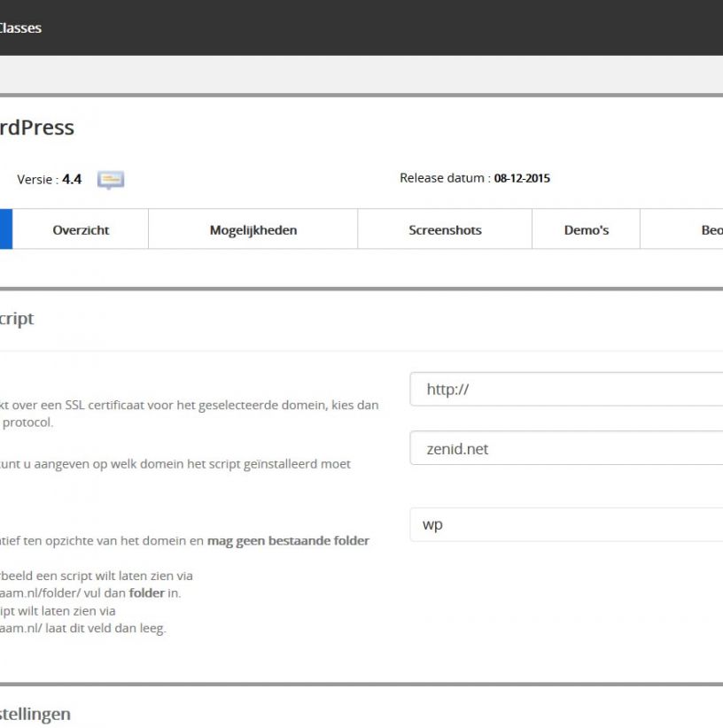723x728 pixels.
Task: Select the Demo's tab
Action: (x=586, y=229)
